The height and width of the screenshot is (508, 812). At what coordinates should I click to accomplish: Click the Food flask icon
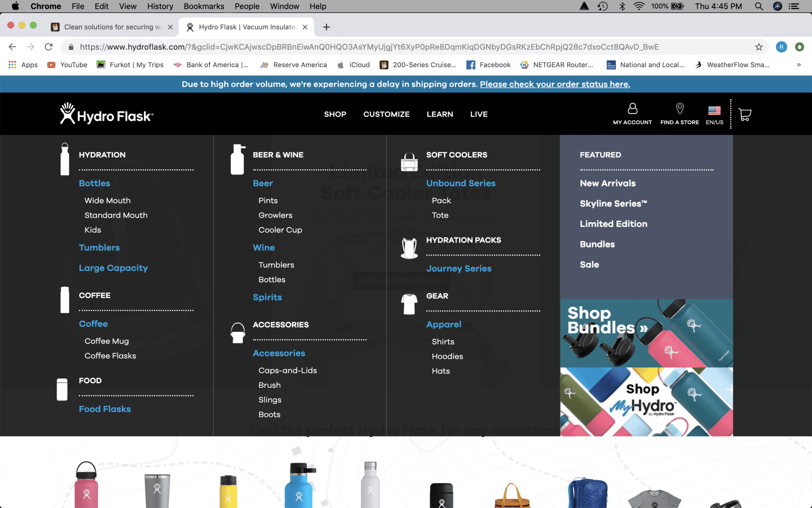point(62,389)
